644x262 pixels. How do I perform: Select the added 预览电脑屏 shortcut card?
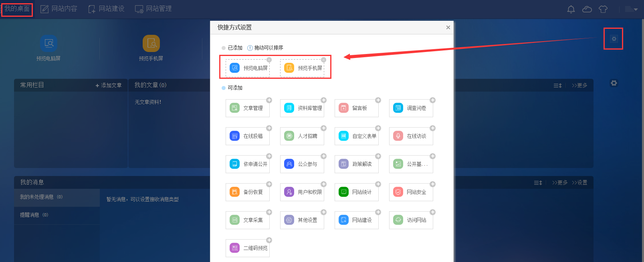(x=248, y=68)
